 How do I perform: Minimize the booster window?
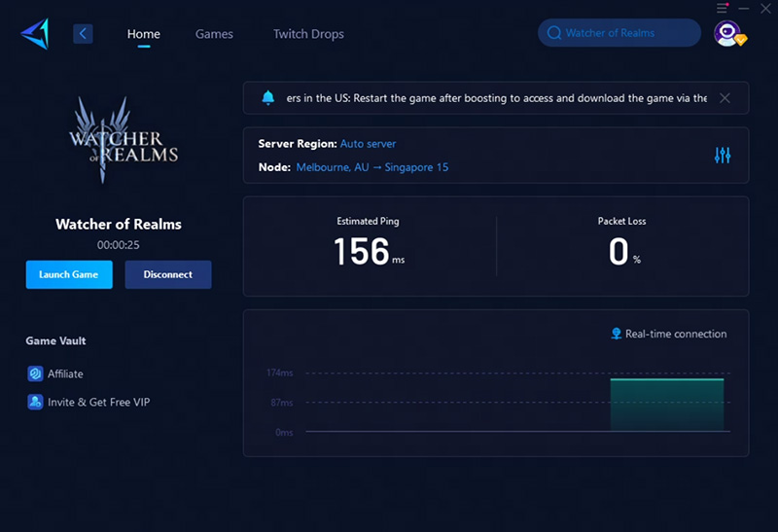pyautogui.click(x=743, y=8)
